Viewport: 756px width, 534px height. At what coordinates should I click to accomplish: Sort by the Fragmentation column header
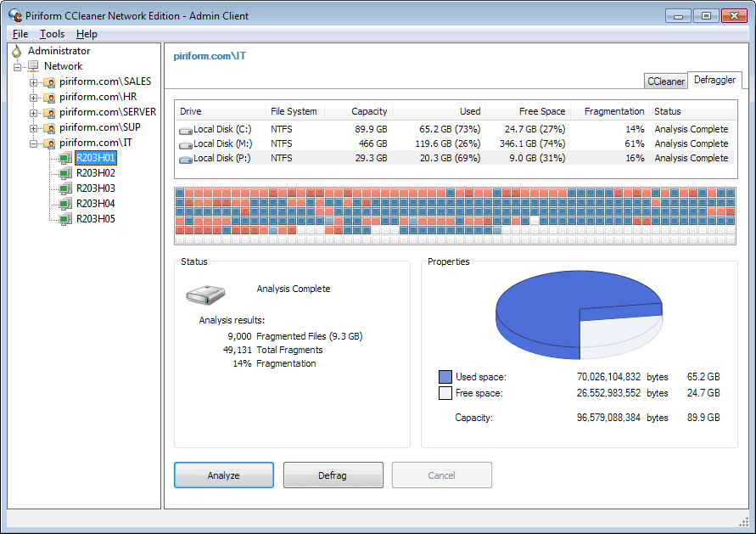[x=610, y=111]
